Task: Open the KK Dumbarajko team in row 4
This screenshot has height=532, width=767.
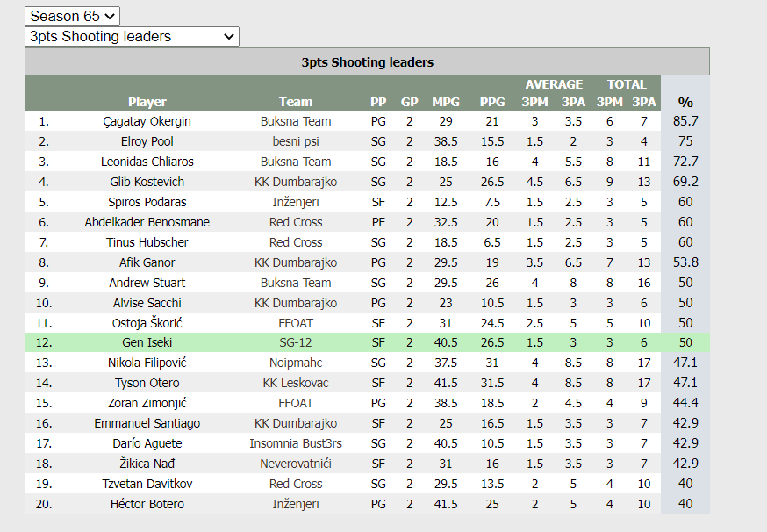Action: click(296, 182)
